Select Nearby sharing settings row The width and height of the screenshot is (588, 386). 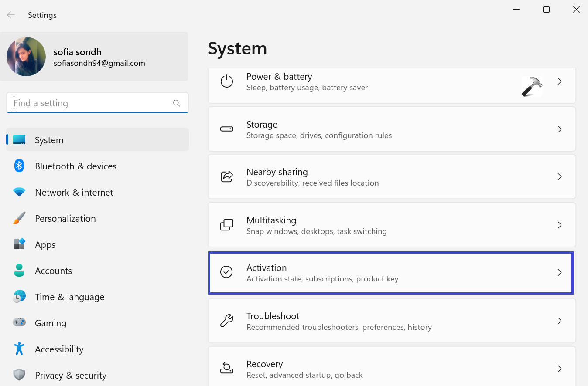pos(391,177)
